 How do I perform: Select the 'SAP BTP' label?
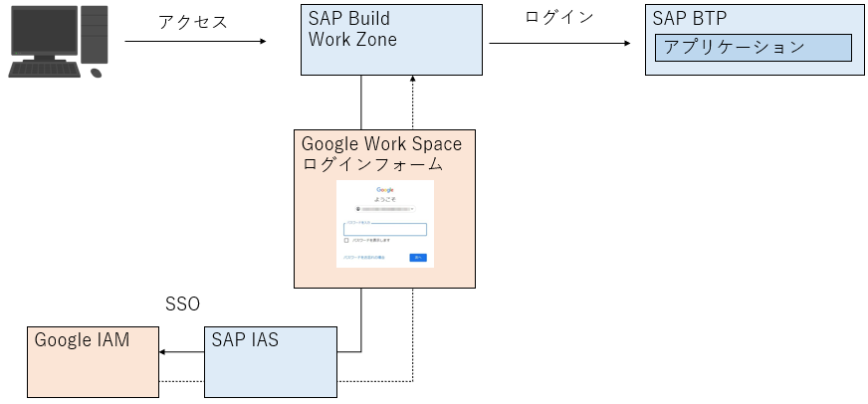[689, 18]
